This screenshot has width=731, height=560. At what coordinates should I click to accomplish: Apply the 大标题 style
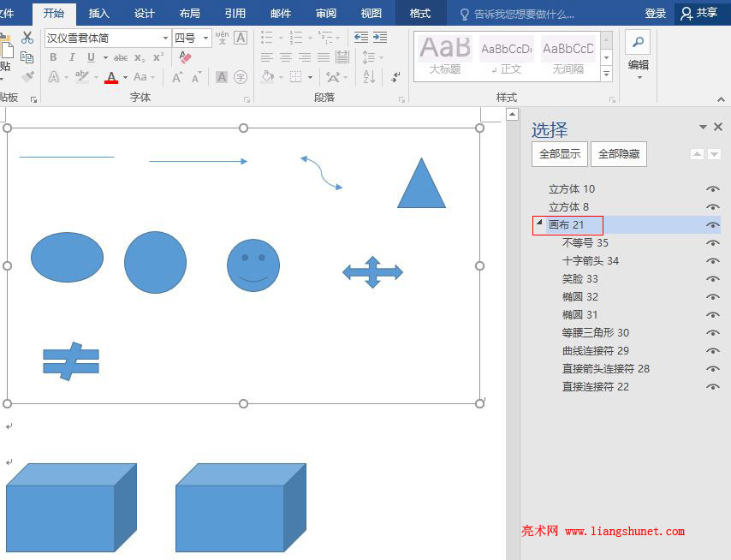(x=445, y=56)
